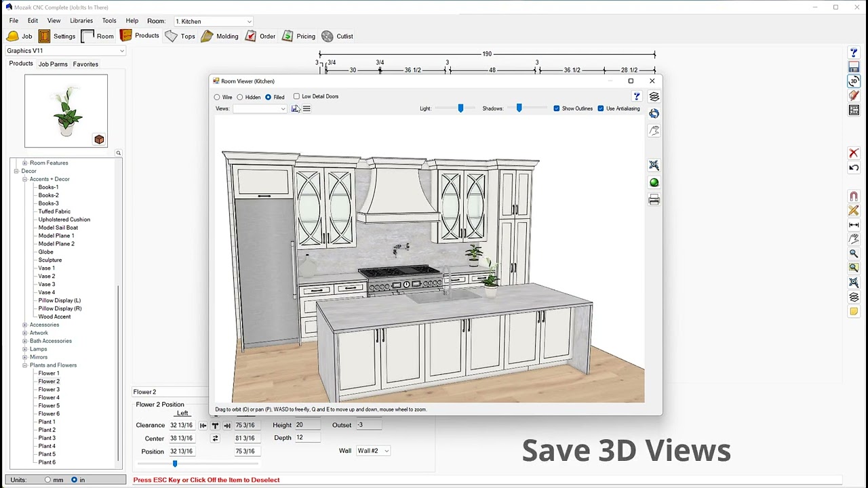Click the dimension measure icon
The width and height of the screenshot is (868, 488).
854,225
